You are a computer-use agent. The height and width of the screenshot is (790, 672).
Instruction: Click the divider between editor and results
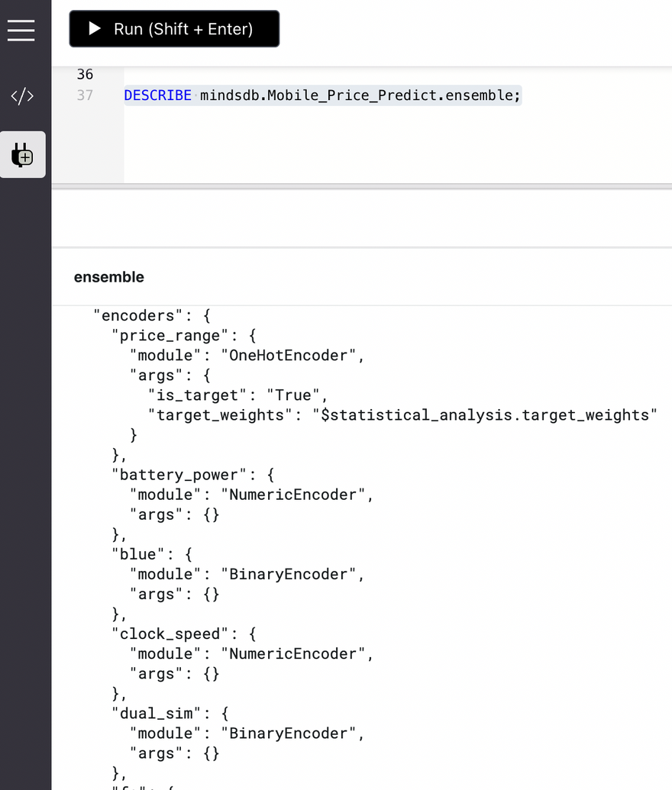(x=361, y=187)
